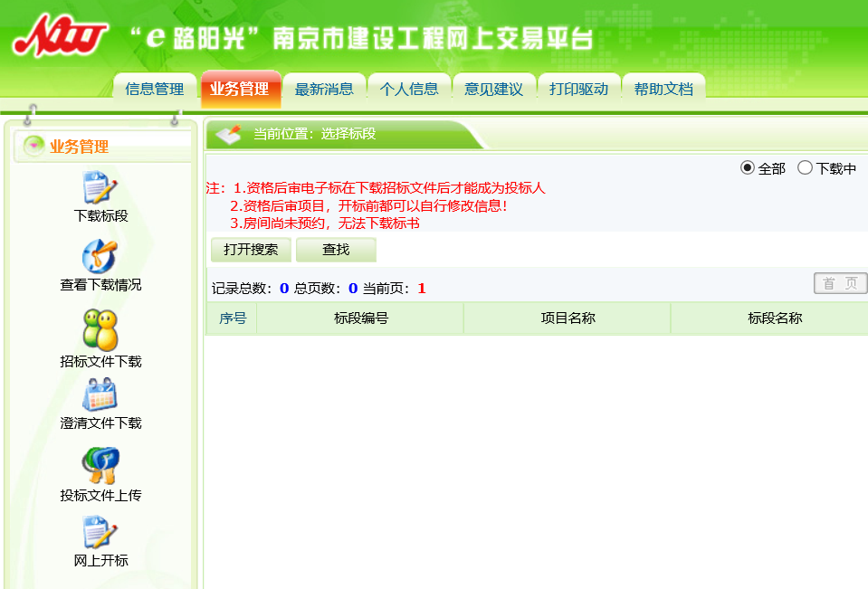
Task: Click the 标段编号 column header
Action: click(361, 318)
